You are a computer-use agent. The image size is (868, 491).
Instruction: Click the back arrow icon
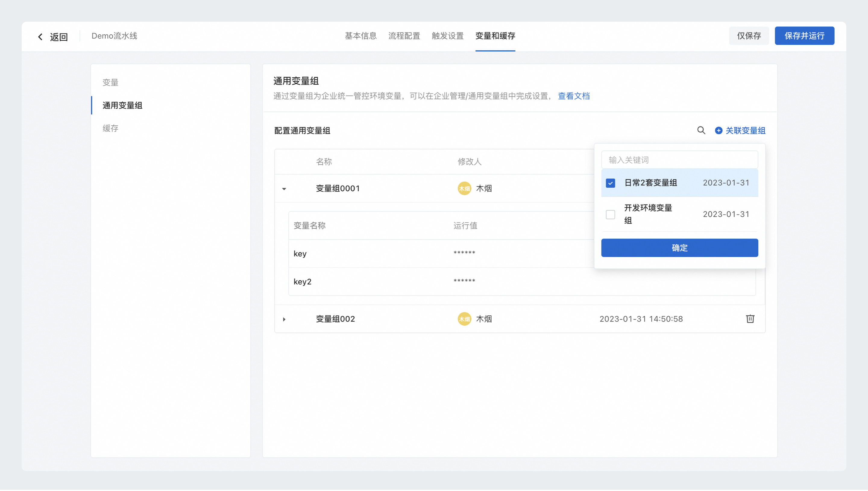(40, 37)
